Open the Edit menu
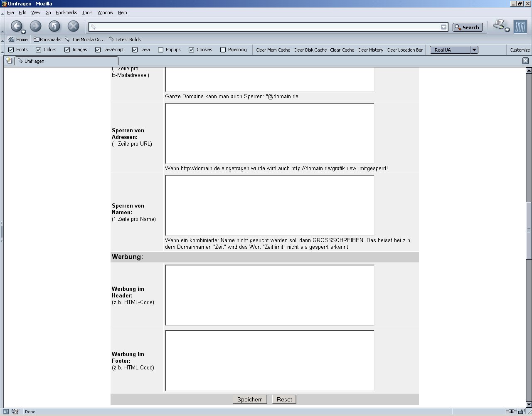 [22, 12]
